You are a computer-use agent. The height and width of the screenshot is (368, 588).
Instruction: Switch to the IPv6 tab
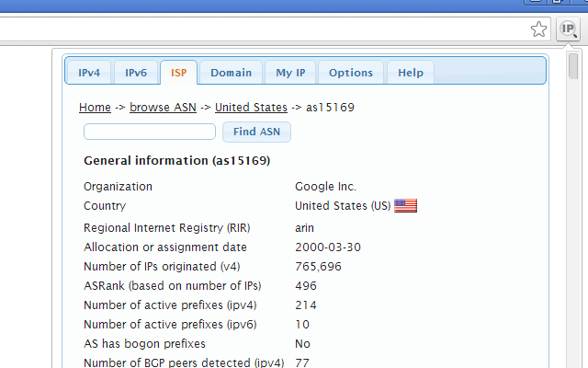[x=136, y=73]
